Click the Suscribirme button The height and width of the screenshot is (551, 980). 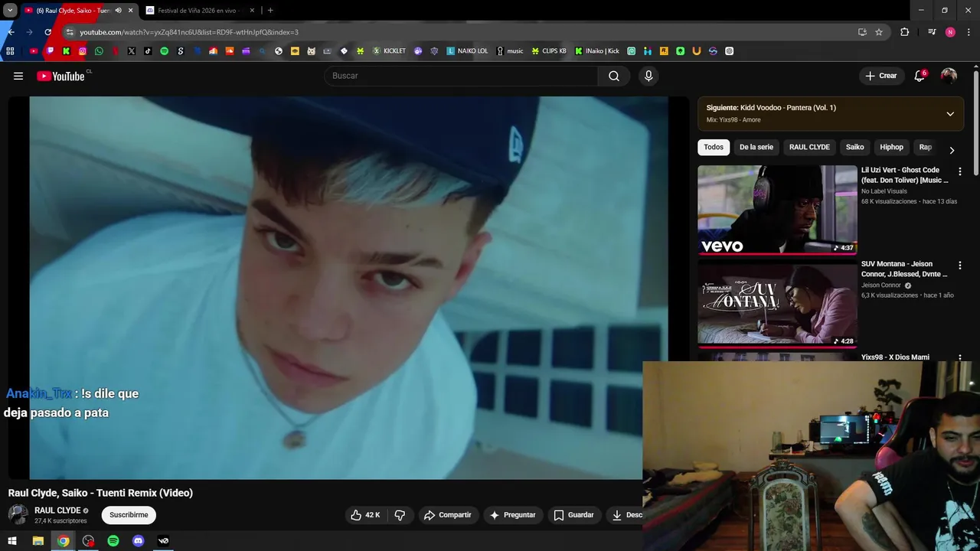[x=129, y=515]
